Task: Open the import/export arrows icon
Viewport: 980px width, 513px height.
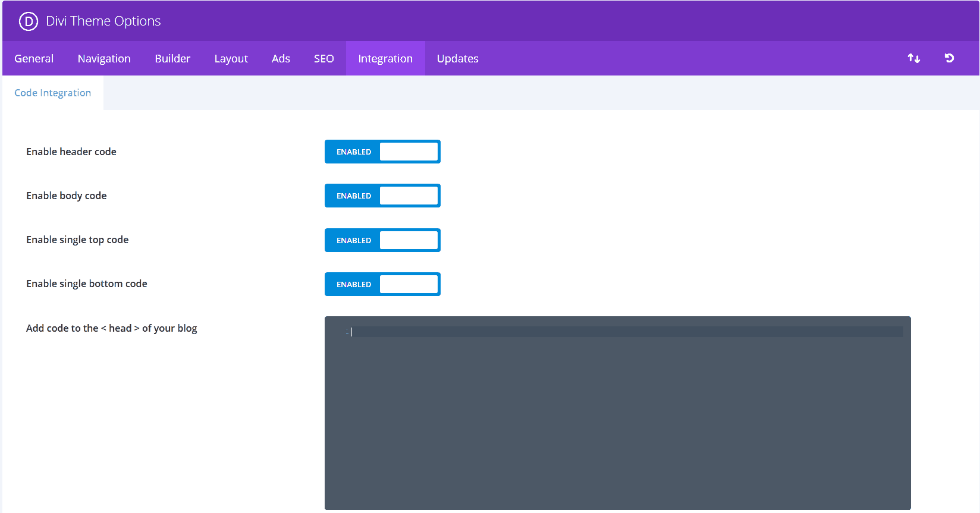Action: coord(914,58)
